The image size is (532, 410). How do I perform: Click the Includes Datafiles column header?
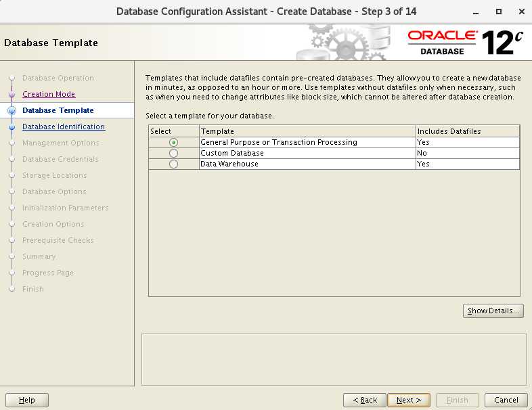coord(468,131)
